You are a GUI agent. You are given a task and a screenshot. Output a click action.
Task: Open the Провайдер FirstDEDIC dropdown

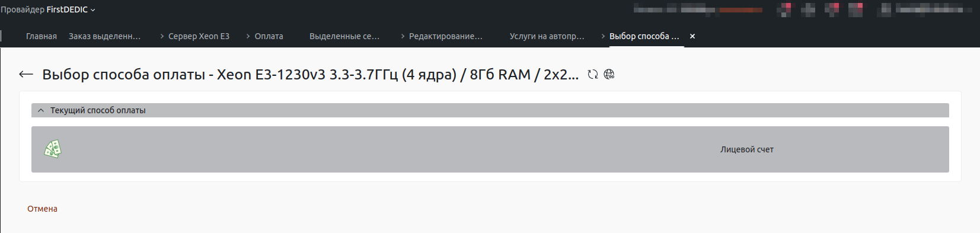(48, 9)
